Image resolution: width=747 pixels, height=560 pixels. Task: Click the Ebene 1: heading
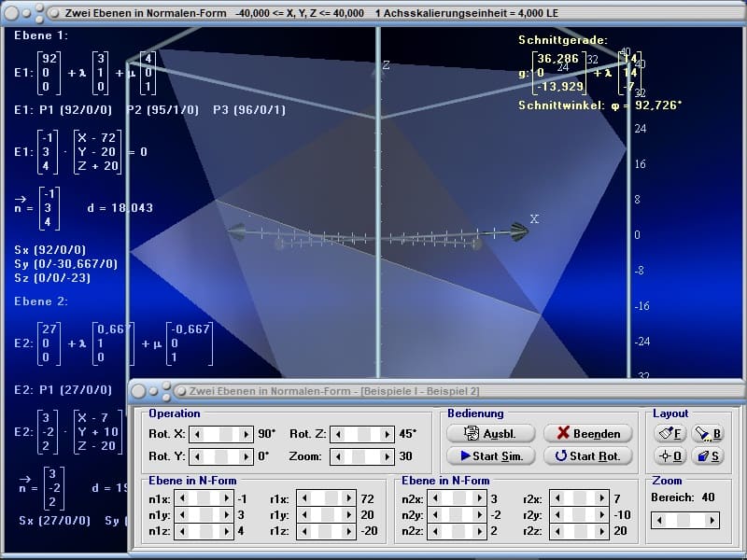(41, 35)
